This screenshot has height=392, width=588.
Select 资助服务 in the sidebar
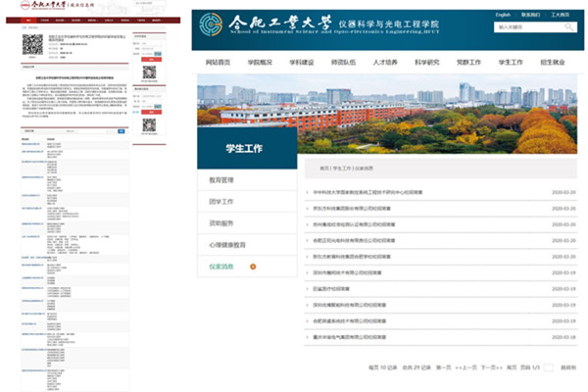[x=221, y=223]
